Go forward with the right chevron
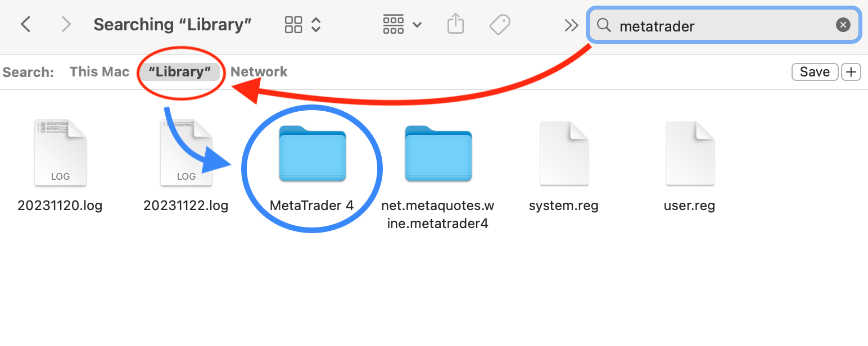Screen dimensions: 868x346 coord(66,24)
